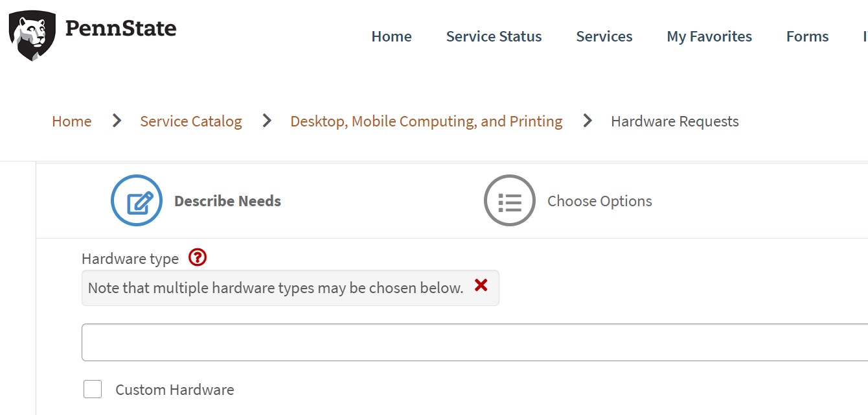Image resolution: width=868 pixels, height=415 pixels.
Task: Open Desktop, Mobile Computing, and Printing link
Action: [x=426, y=121]
